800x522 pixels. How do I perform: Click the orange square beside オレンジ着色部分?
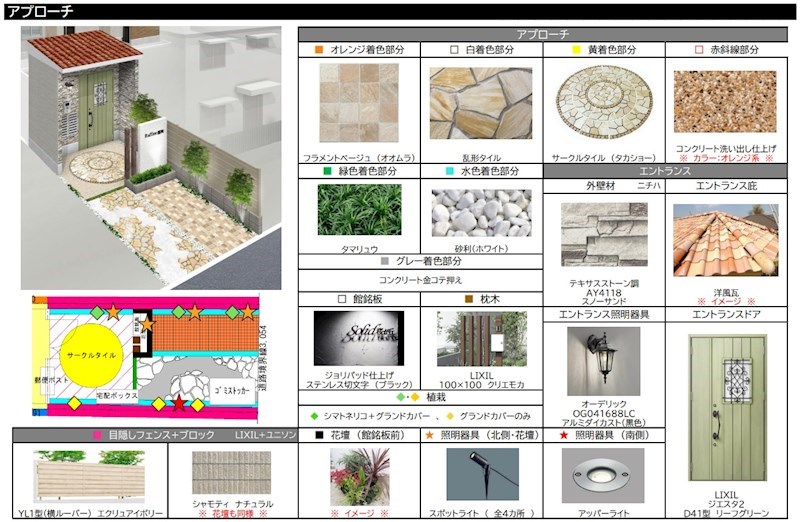click(x=318, y=49)
